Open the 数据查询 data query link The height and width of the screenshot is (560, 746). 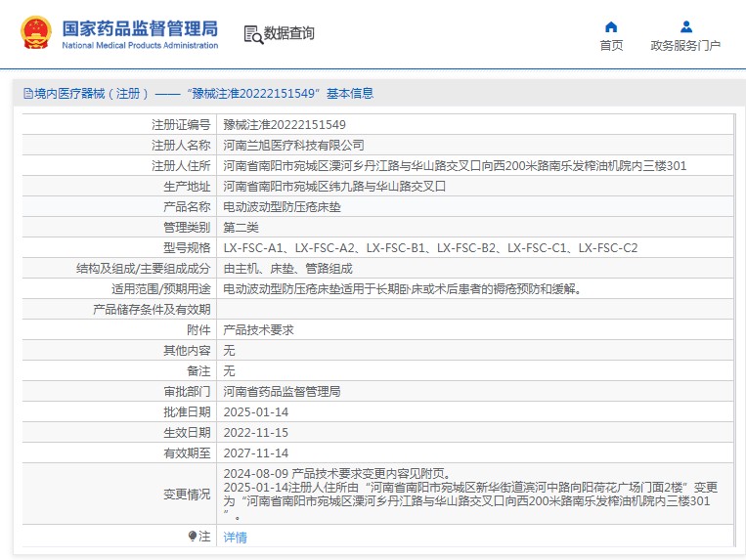point(288,33)
